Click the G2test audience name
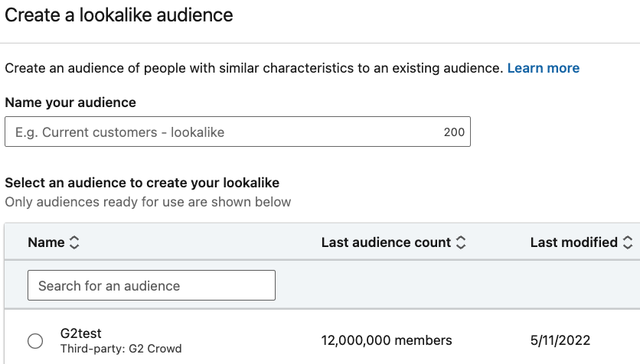 pos(80,333)
